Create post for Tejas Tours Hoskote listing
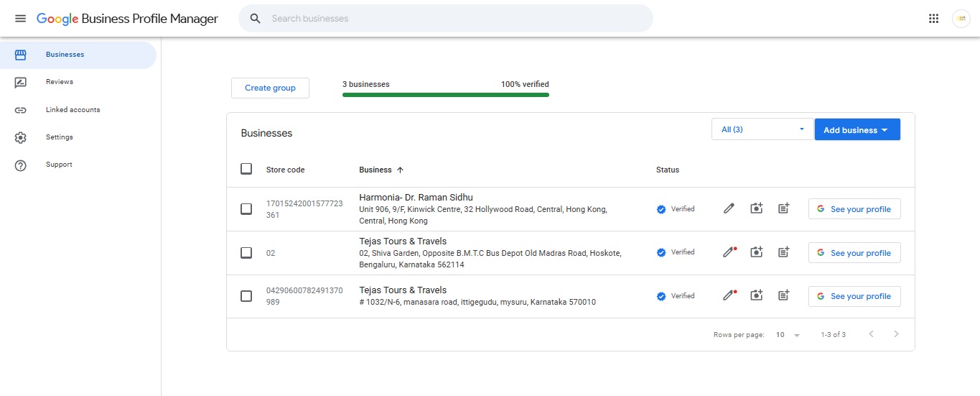The width and height of the screenshot is (980, 396). (x=783, y=253)
